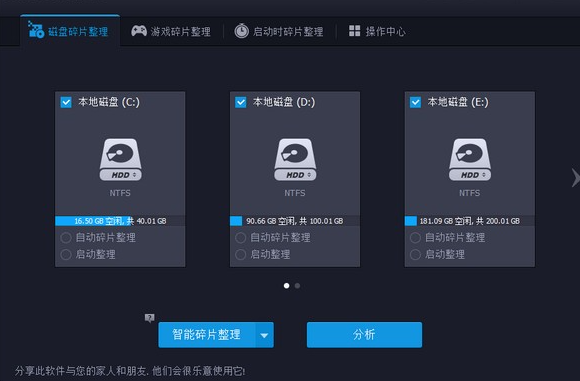The image size is (580, 381).
Task: Switch to the second page indicator dot
Action: 297,286
